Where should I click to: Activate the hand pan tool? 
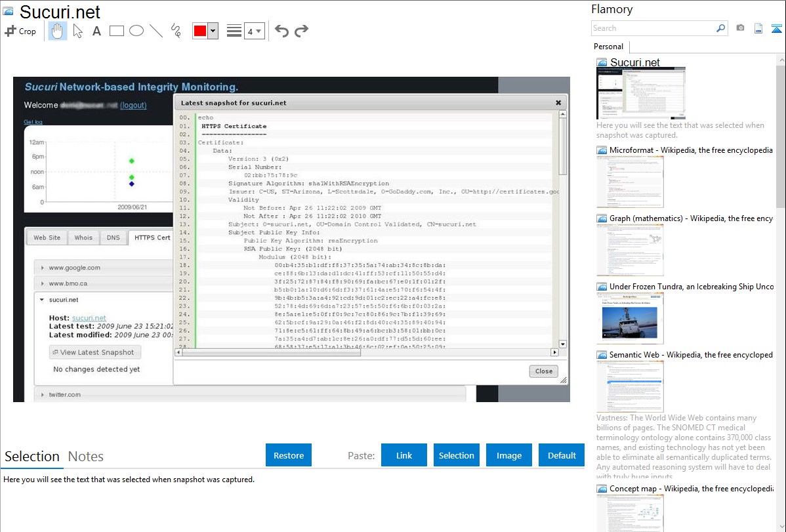[x=57, y=31]
